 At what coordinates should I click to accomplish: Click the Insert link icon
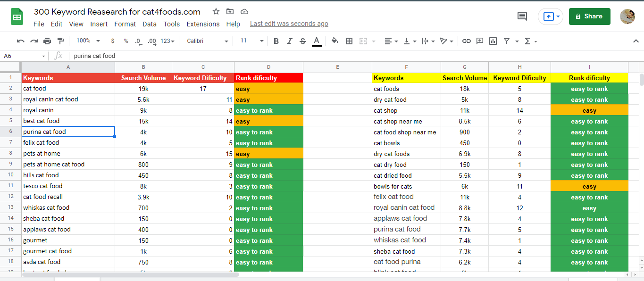pos(466,41)
